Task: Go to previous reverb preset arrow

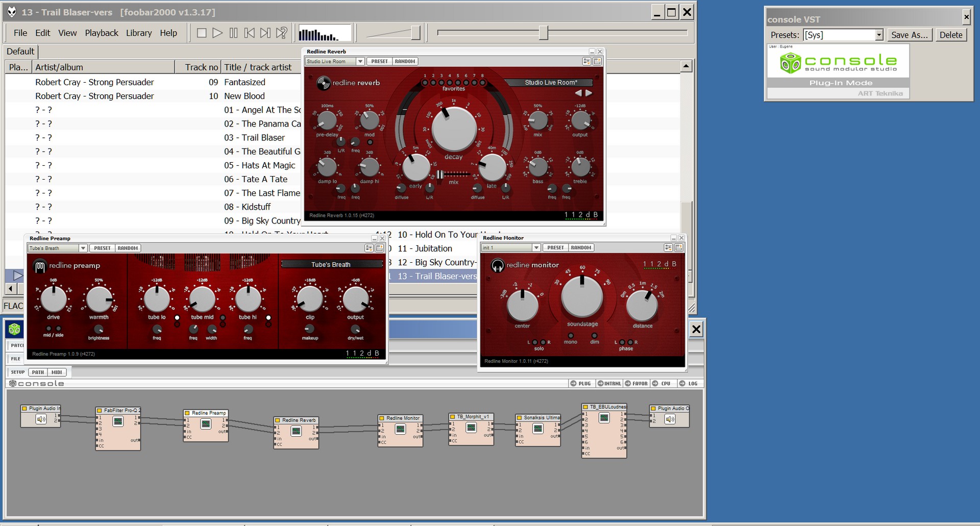Action: 578,93
